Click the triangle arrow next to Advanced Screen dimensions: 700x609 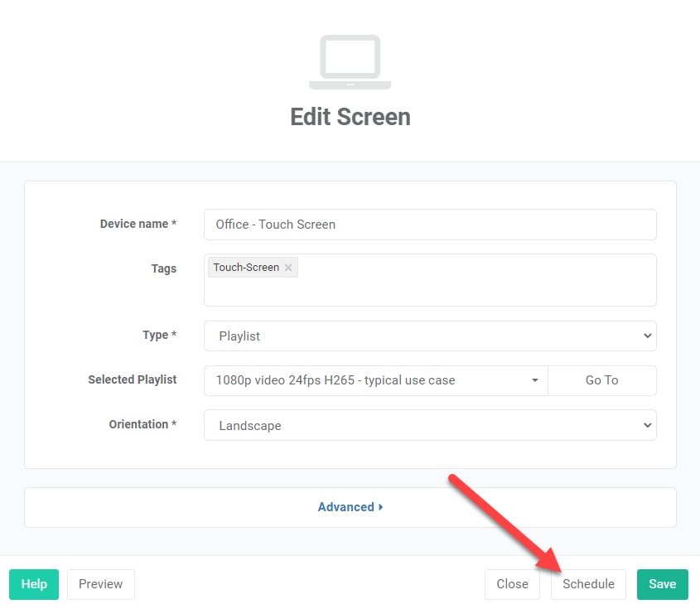tap(381, 507)
